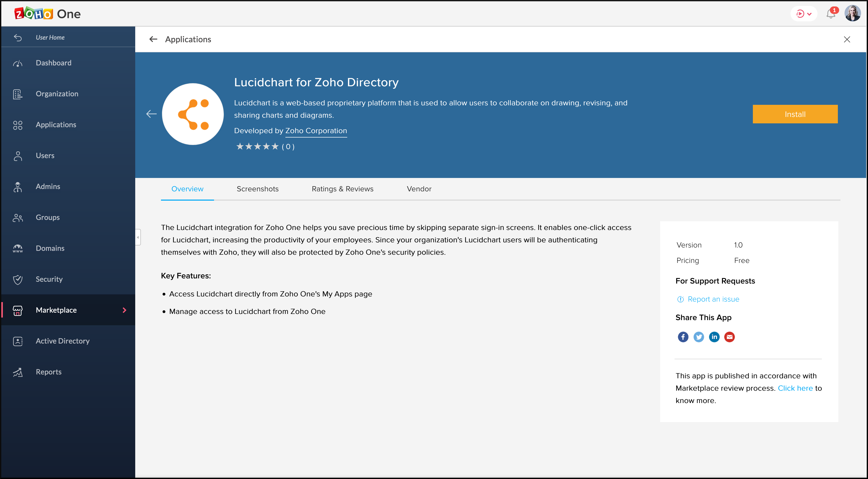Click the back arrow beside Applications
This screenshot has height=479, width=868.
(153, 39)
